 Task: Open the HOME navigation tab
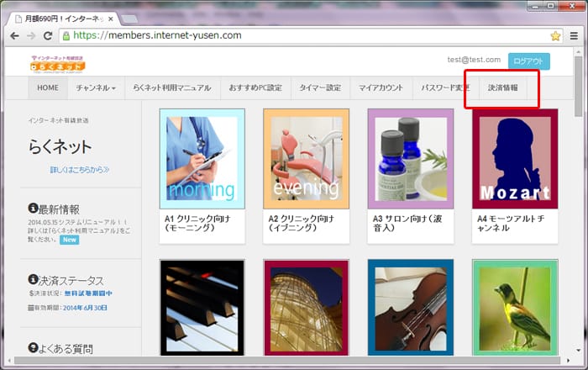pos(48,87)
